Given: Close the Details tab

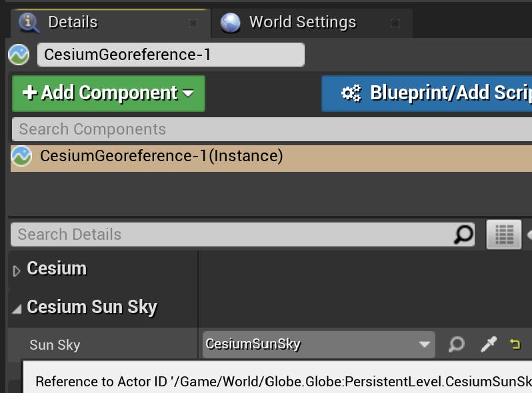Looking at the screenshot, I should click(193, 23).
